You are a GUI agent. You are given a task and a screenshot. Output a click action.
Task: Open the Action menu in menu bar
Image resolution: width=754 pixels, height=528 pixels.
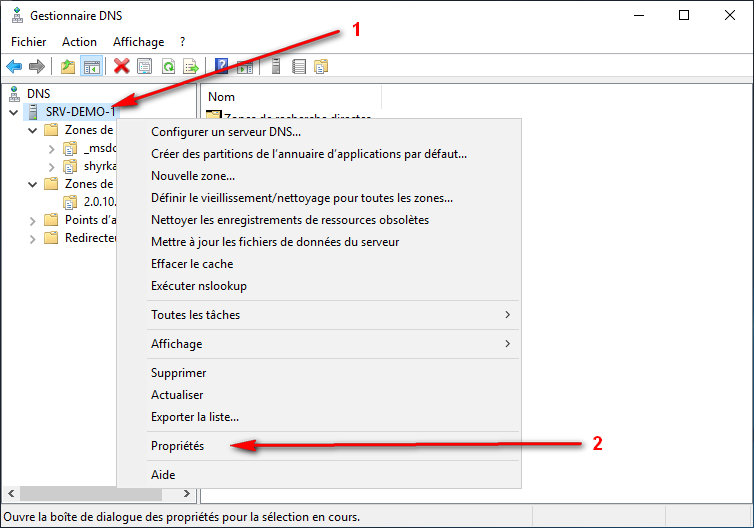click(x=79, y=42)
